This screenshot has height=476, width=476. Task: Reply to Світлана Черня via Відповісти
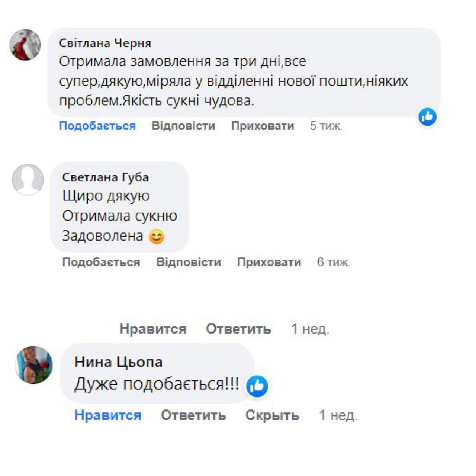pyautogui.click(x=183, y=126)
